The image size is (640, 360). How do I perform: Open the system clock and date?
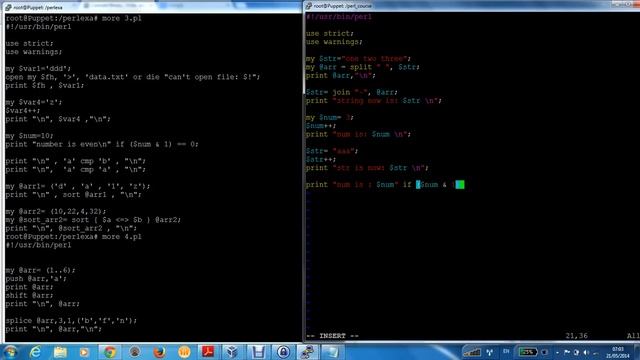pos(618,352)
